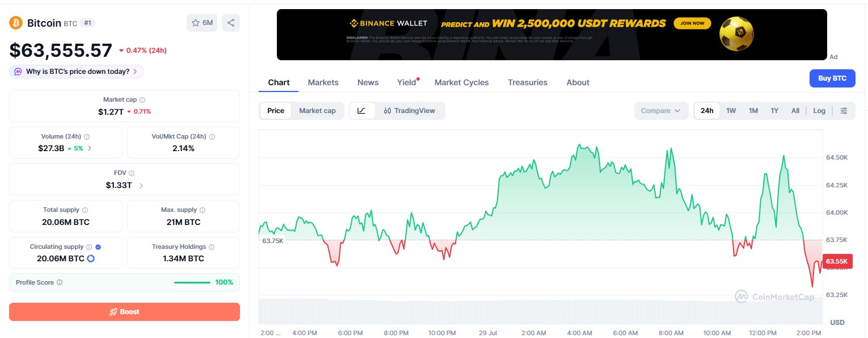The image size is (868, 338).
Task: Click the Profile Score progress bar
Action: coord(192,282)
